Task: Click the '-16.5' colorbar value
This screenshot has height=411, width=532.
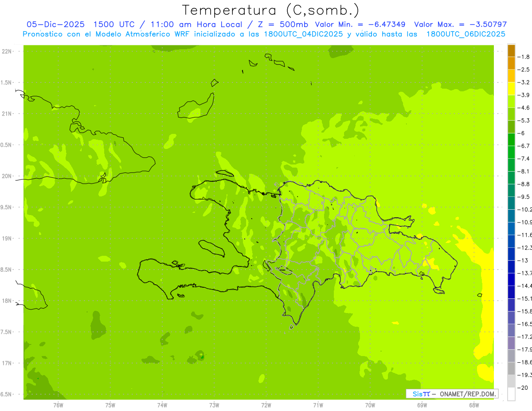Action: [x=525, y=324]
